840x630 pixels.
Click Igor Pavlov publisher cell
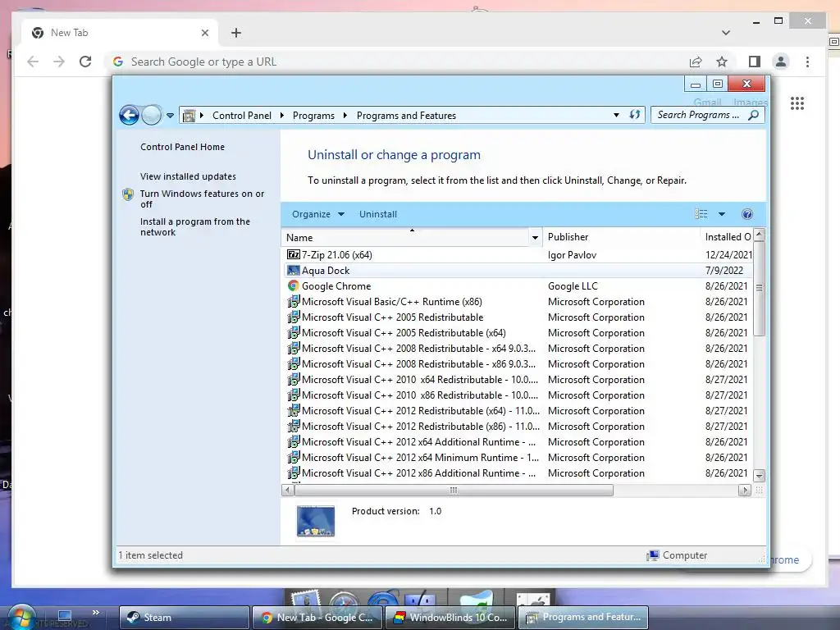572,255
